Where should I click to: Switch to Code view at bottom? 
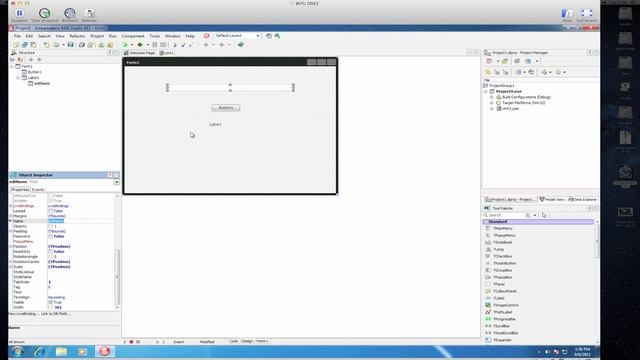[x=233, y=341]
